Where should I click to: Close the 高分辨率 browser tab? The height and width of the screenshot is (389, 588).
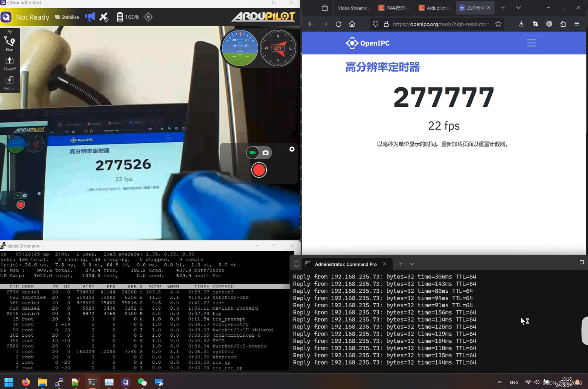(489, 8)
